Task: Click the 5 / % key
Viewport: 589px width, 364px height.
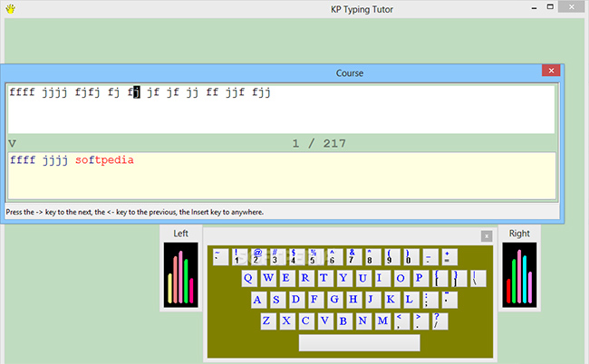Action: pyautogui.click(x=315, y=257)
